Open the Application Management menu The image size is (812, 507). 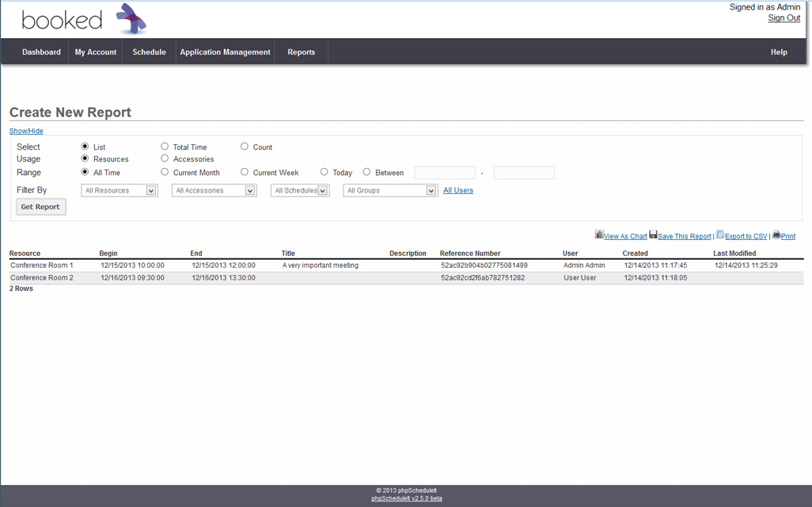coord(225,52)
